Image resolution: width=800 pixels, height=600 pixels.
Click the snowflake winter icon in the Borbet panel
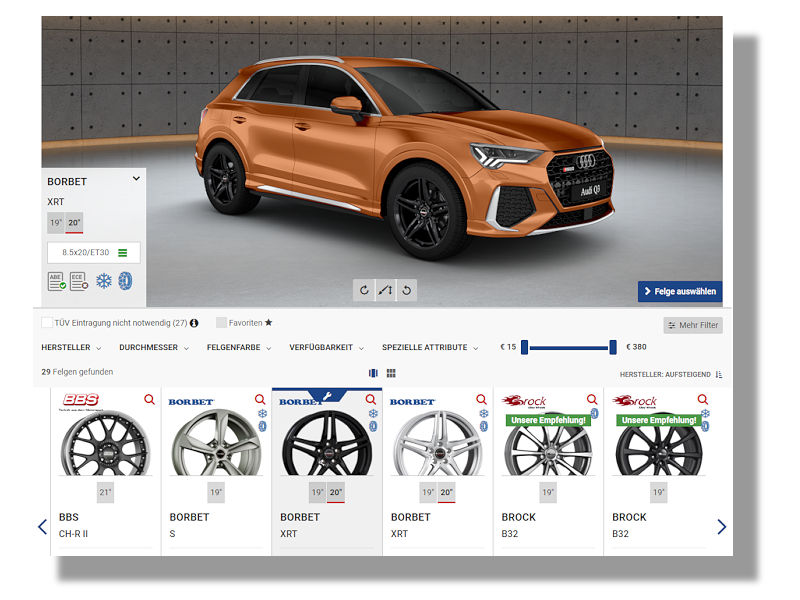[x=104, y=281]
